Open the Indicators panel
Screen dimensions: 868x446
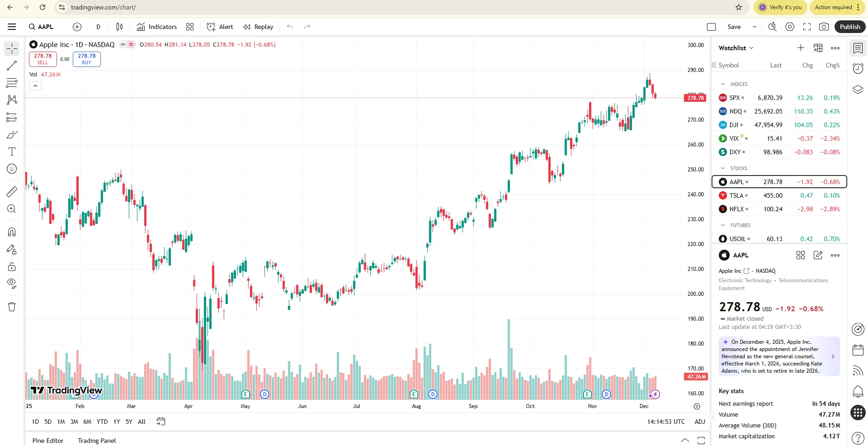click(x=157, y=27)
